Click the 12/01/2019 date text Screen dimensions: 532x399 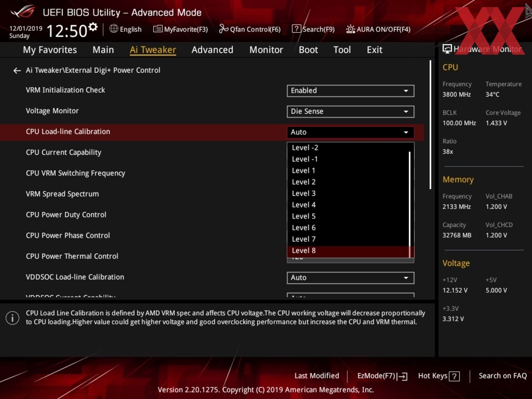pyautogui.click(x=25, y=29)
